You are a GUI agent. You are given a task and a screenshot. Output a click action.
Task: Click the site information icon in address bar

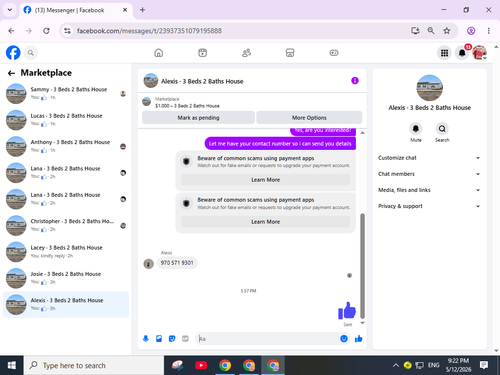[67, 31]
